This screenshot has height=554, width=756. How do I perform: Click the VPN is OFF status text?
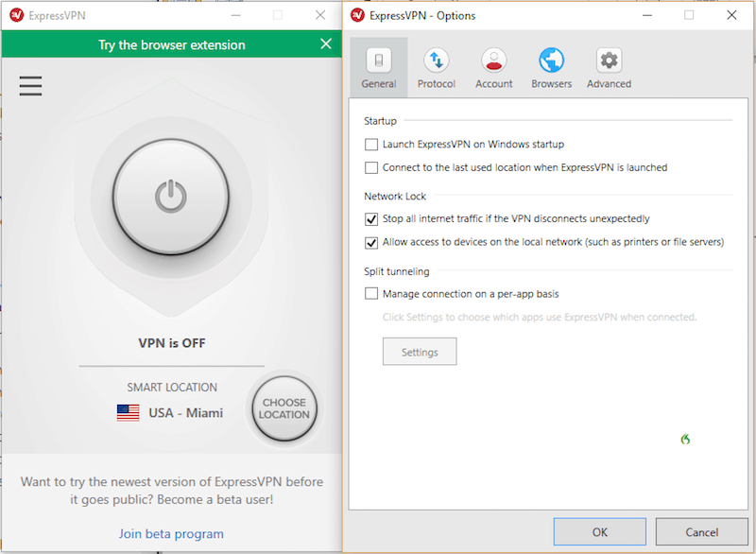(x=172, y=343)
